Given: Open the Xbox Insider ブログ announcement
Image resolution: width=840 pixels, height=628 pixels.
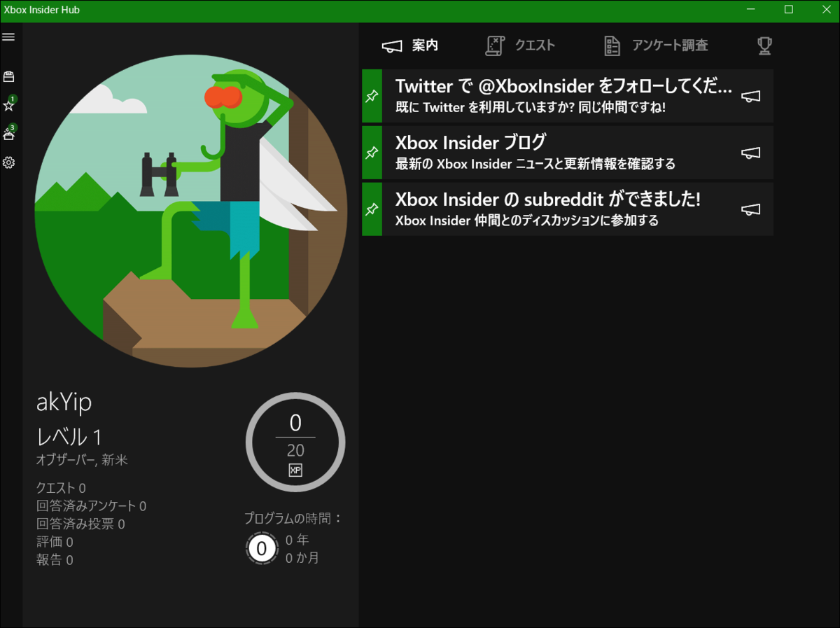Looking at the screenshot, I should (x=568, y=153).
